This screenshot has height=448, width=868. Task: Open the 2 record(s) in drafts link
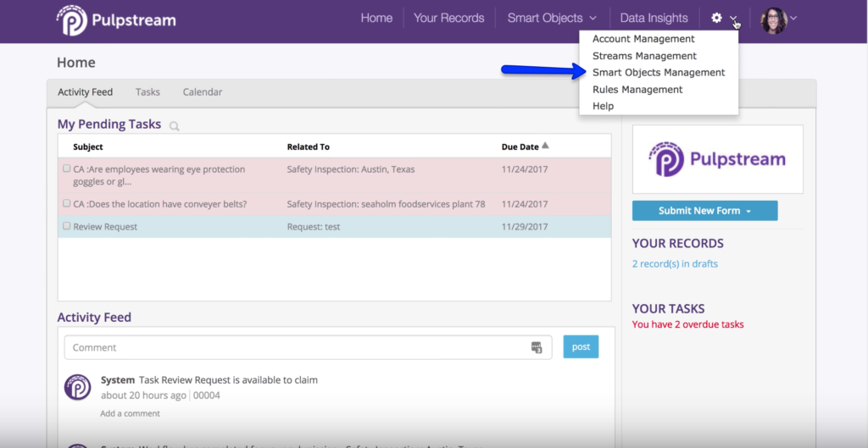tap(675, 263)
